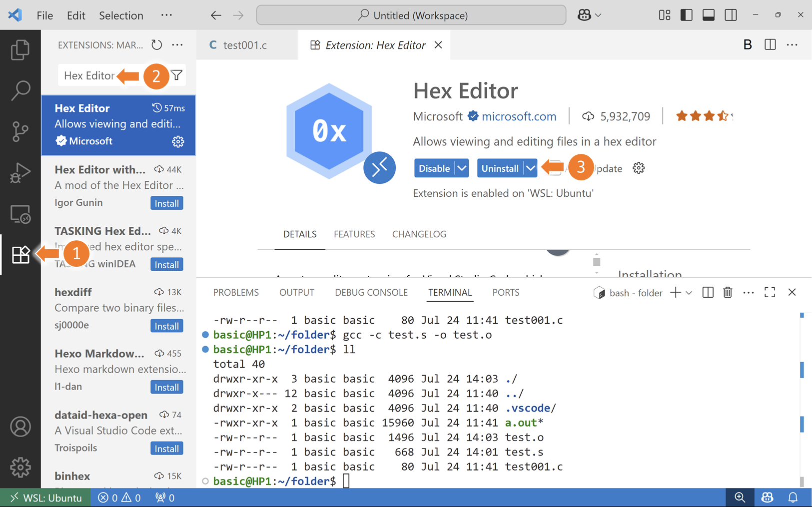Open the Run and Debug view

[x=20, y=173]
